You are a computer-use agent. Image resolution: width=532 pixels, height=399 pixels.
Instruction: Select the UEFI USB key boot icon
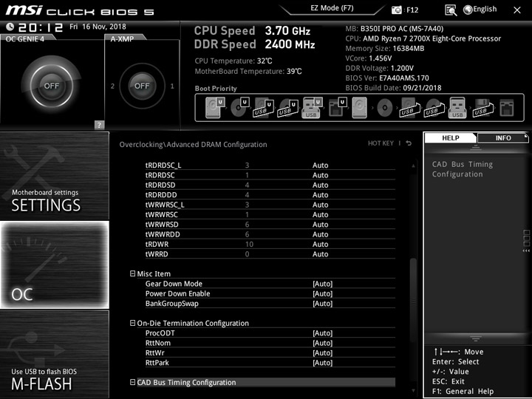[312, 108]
